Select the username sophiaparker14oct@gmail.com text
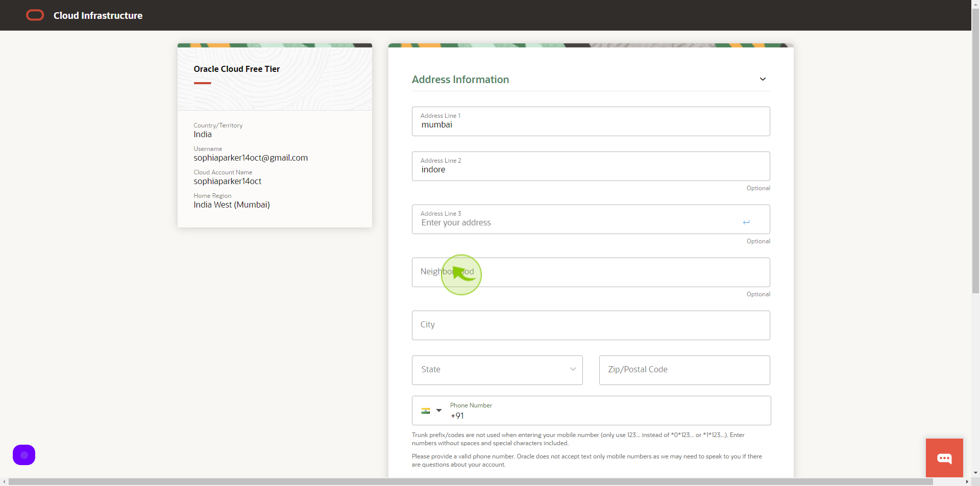 click(251, 158)
